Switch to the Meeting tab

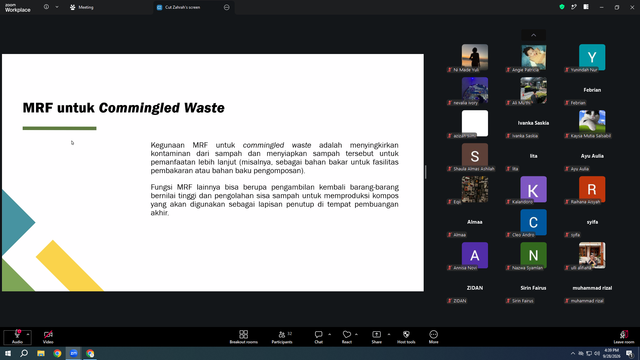(82, 7)
